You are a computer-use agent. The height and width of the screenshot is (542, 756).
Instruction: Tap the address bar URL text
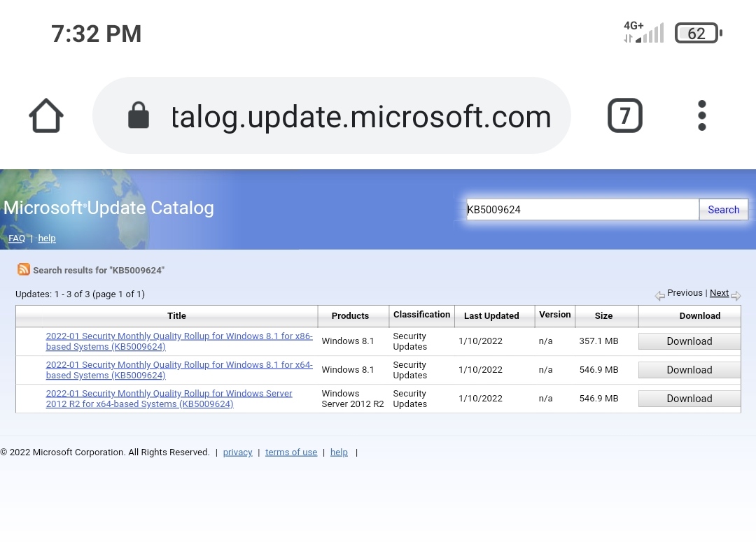(361, 117)
